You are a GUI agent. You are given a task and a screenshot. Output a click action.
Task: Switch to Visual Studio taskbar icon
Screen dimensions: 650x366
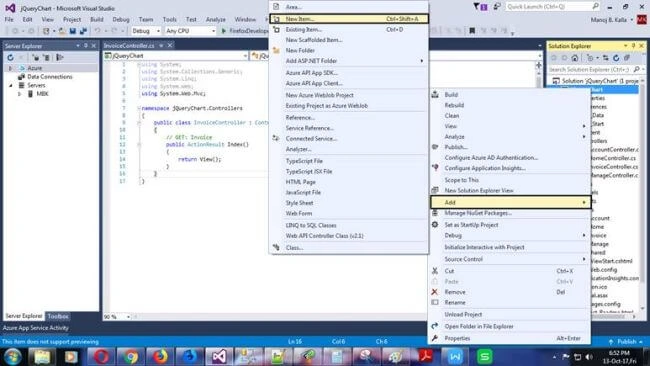pyautogui.click(x=219, y=356)
